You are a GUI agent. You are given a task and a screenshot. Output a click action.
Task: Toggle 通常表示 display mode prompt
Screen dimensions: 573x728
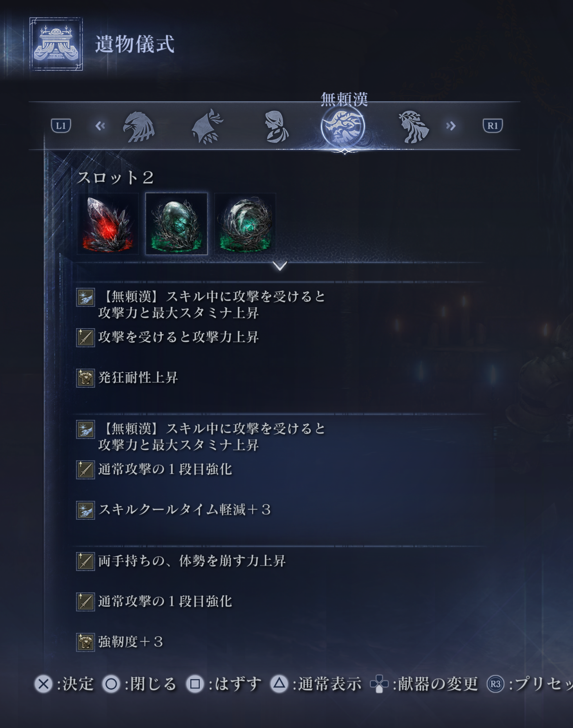click(x=316, y=684)
